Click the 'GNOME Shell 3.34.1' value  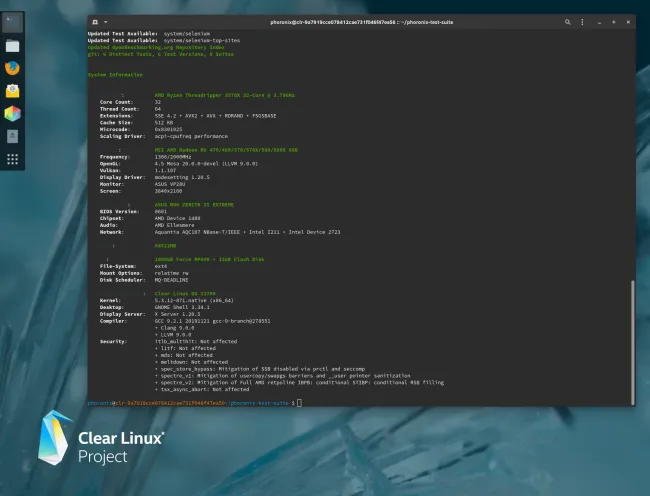182,307
